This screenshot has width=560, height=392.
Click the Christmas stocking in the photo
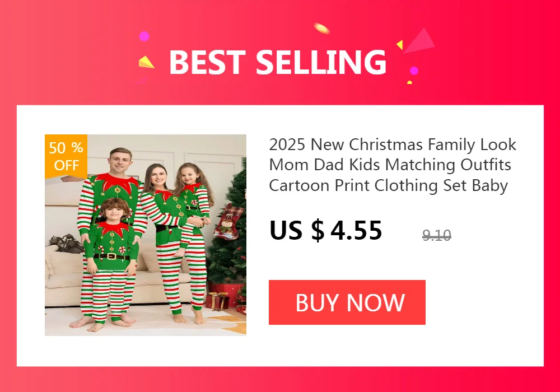click(x=227, y=221)
